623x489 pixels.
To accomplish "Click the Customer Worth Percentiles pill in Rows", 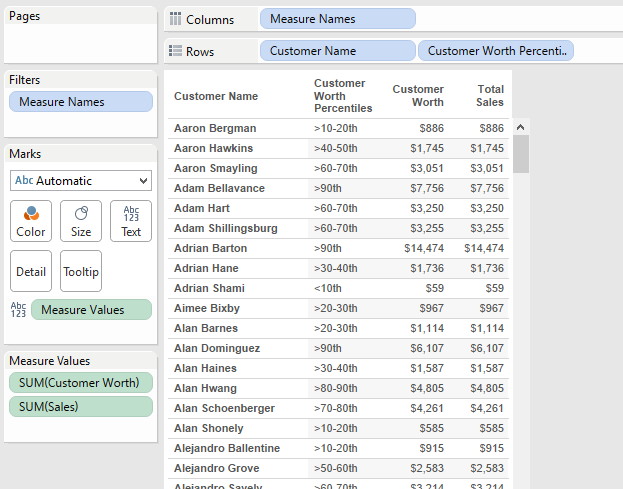I will point(496,51).
